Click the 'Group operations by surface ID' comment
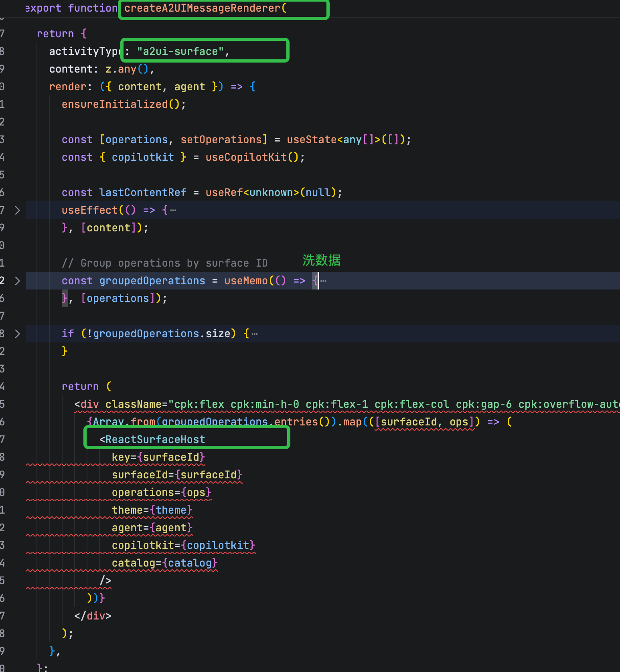The height and width of the screenshot is (672, 620). click(164, 263)
